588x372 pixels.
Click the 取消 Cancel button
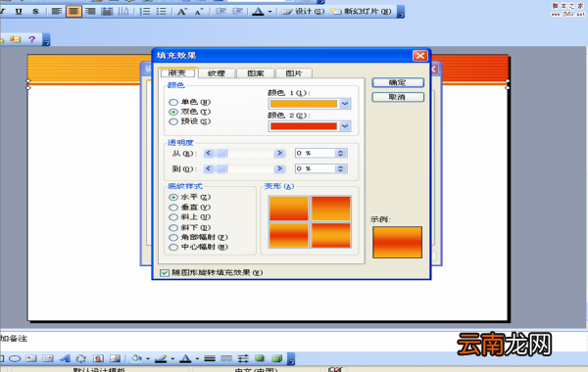pyautogui.click(x=398, y=97)
